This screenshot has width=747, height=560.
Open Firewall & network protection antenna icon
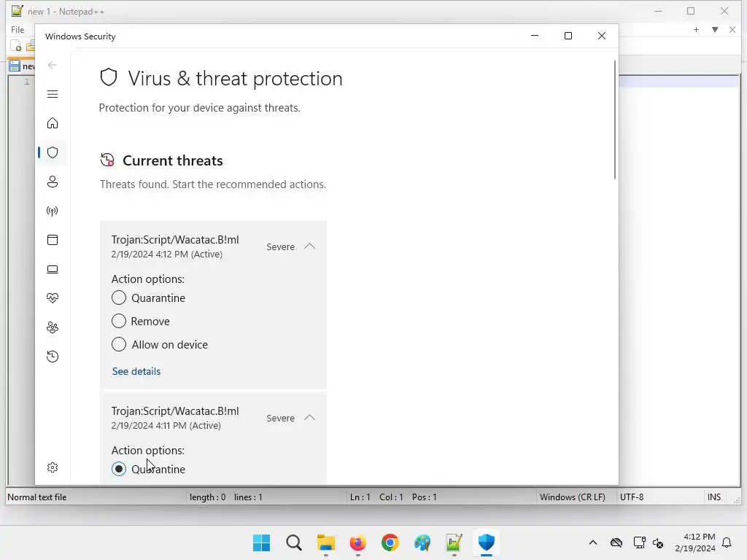pos(53,211)
